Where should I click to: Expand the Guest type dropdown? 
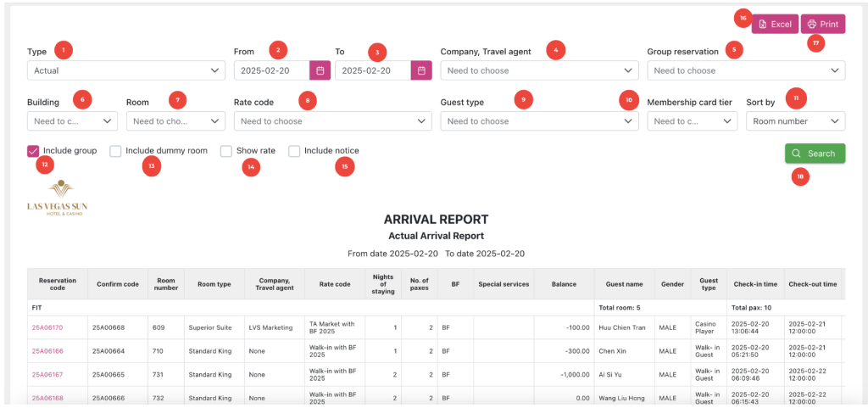point(538,121)
